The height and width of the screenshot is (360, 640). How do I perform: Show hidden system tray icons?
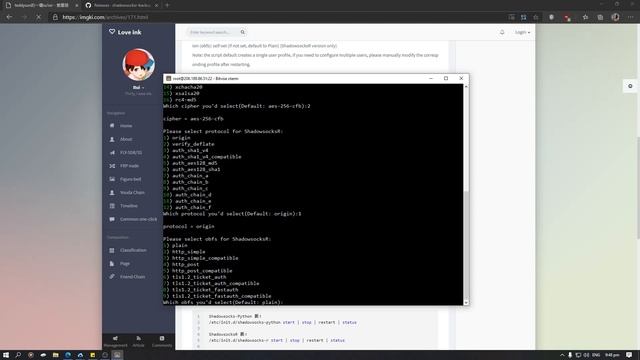tap(562, 355)
